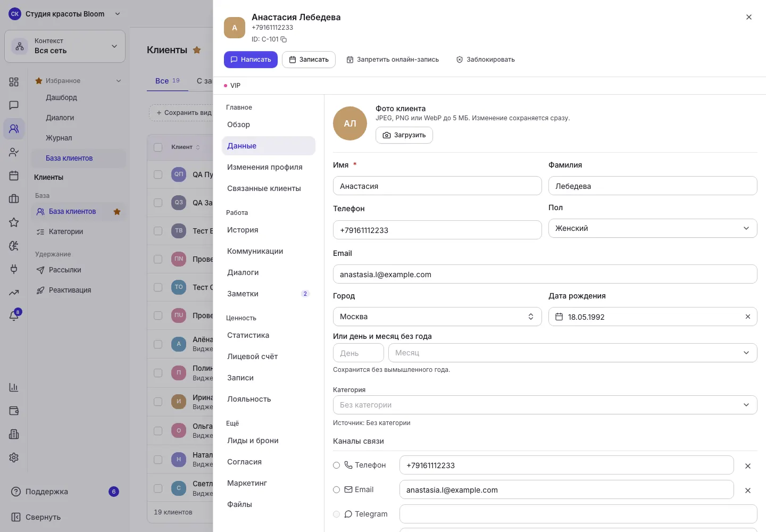
Task: Tick the checkbox for the Ольга row
Action: 158,430
